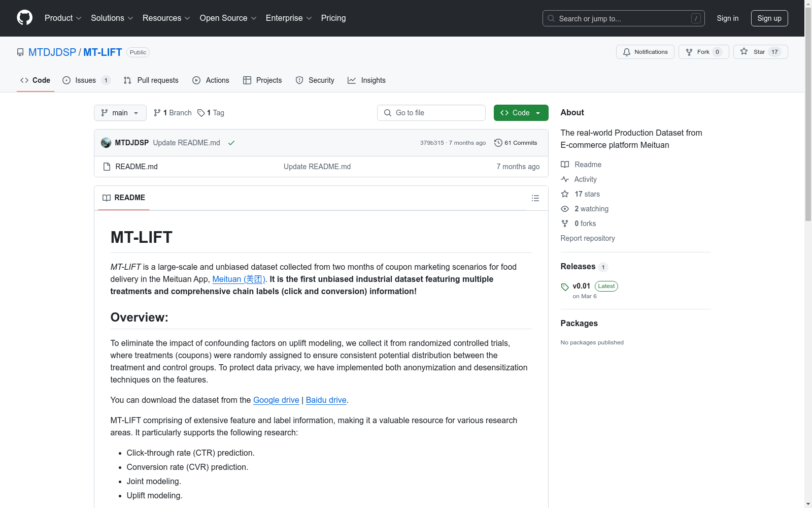Focus the Search or jump to field
Screen dimensions: 812x508
click(624, 18)
